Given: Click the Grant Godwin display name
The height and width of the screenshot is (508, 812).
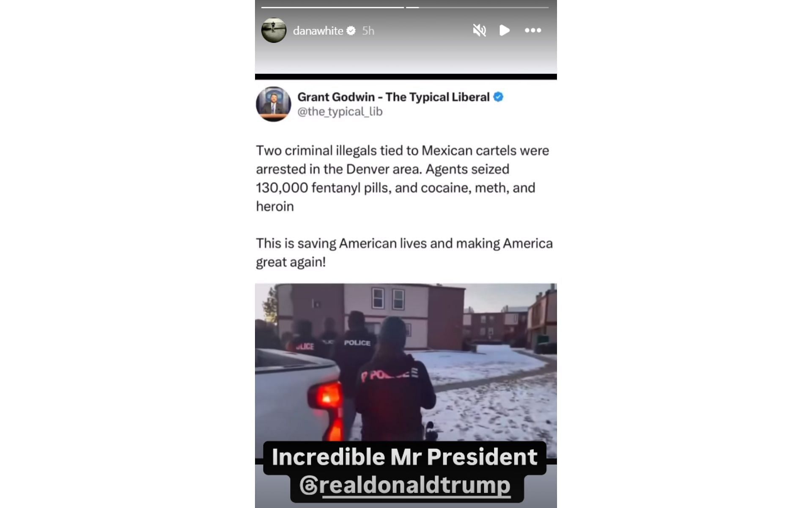Looking at the screenshot, I should (393, 97).
